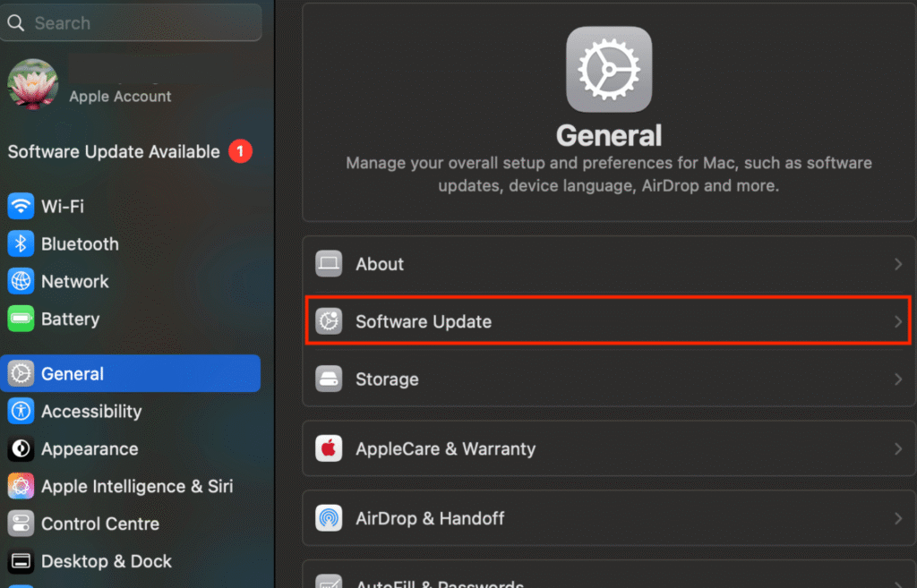Click into the Search field

point(131,22)
